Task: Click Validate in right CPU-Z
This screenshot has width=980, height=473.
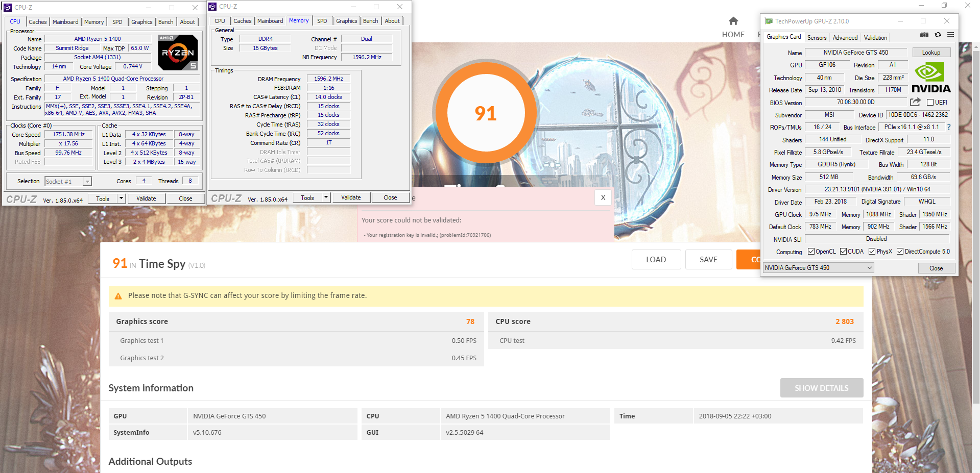Action: point(351,197)
